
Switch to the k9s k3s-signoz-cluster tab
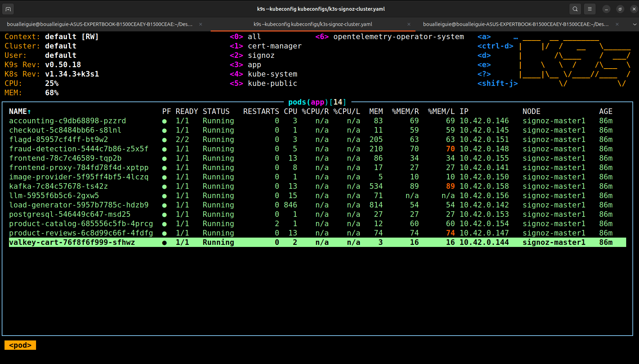point(313,24)
